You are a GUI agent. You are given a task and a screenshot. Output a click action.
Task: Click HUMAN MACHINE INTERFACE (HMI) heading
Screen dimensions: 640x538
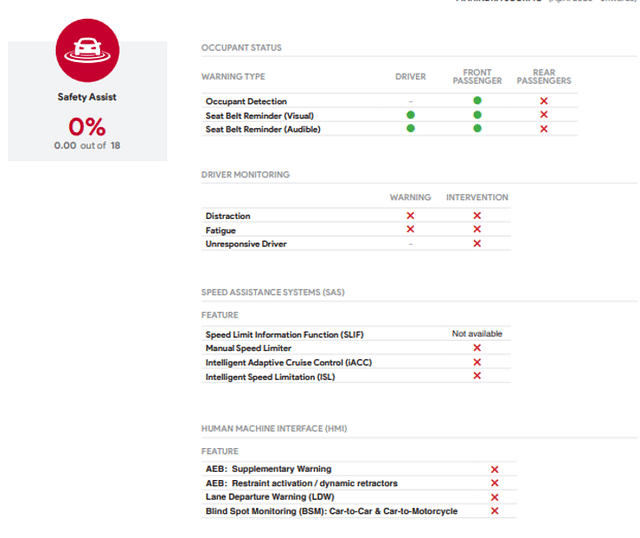(274, 429)
